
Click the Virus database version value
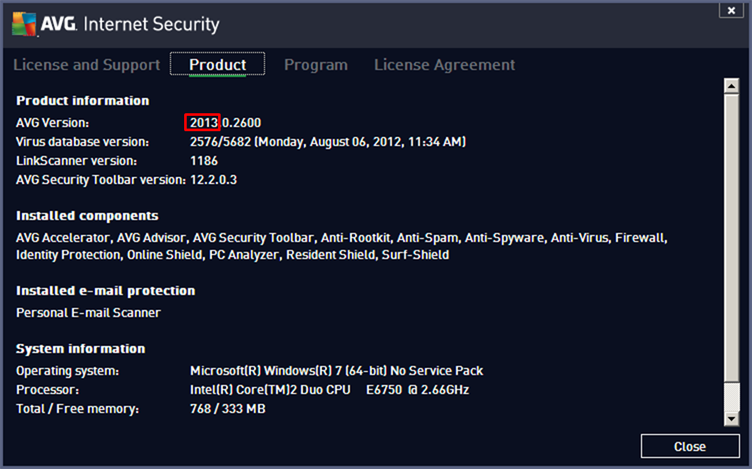click(x=328, y=142)
